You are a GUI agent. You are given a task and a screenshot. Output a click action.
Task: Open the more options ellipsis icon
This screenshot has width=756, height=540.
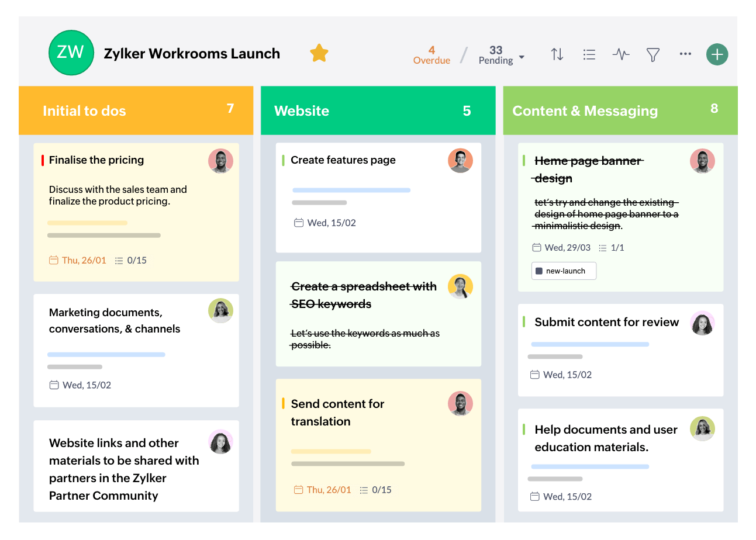(x=685, y=54)
